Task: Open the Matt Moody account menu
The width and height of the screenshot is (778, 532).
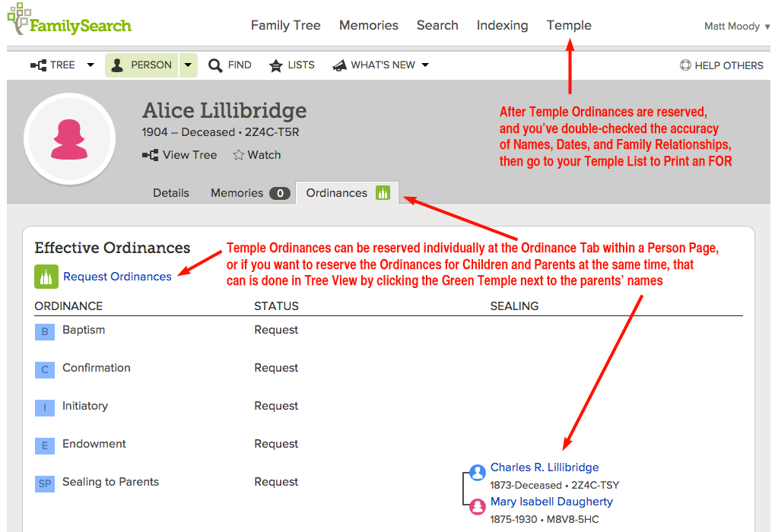Action: pyautogui.click(x=737, y=26)
